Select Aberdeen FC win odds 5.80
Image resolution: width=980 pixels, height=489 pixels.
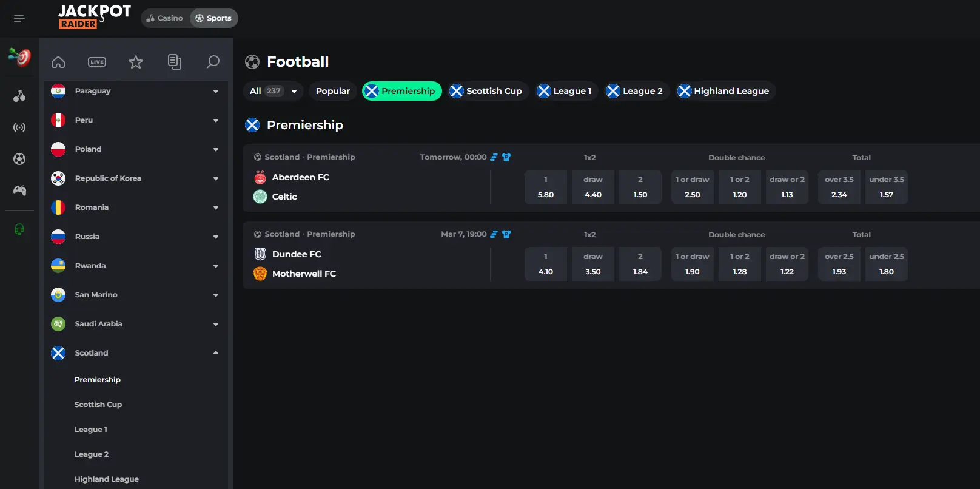click(x=546, y=187)
